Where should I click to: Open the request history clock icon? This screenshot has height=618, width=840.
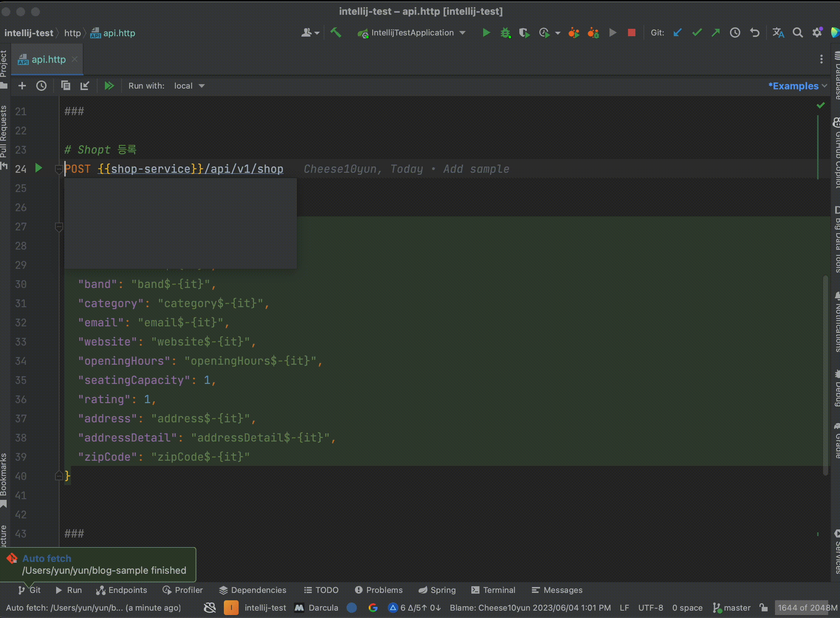pyautogui.click(x=41, y=86)
